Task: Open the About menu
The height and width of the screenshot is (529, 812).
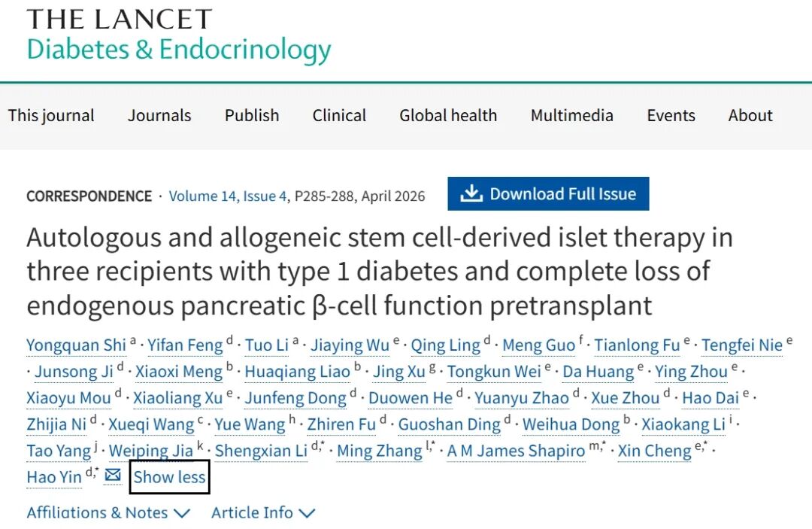Action: tap(750, 116)
